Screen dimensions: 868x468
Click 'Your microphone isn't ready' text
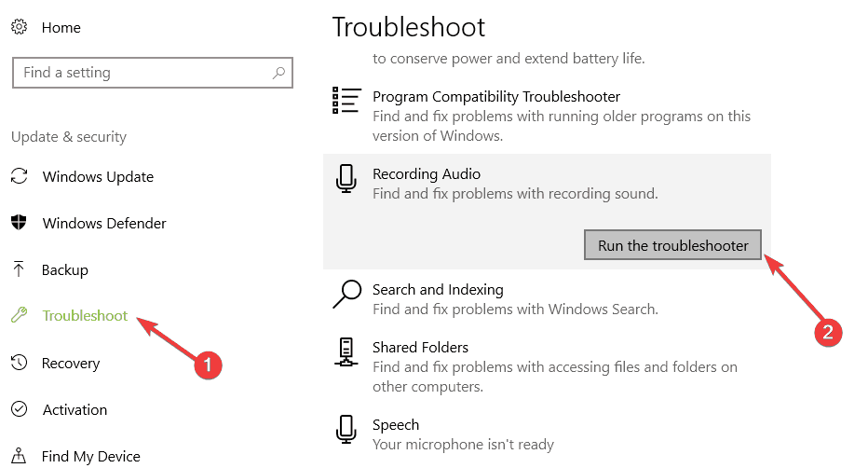[x=464, y=444]
